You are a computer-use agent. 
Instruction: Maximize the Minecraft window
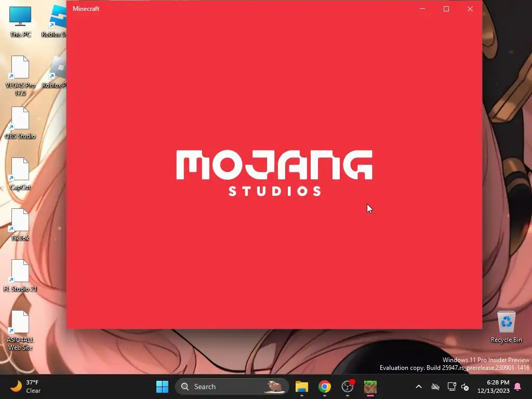pos(446,9)
